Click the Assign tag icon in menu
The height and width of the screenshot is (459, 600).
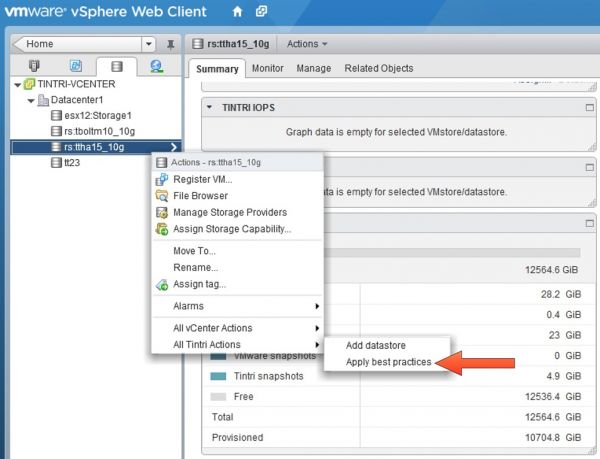coord(162,284)
